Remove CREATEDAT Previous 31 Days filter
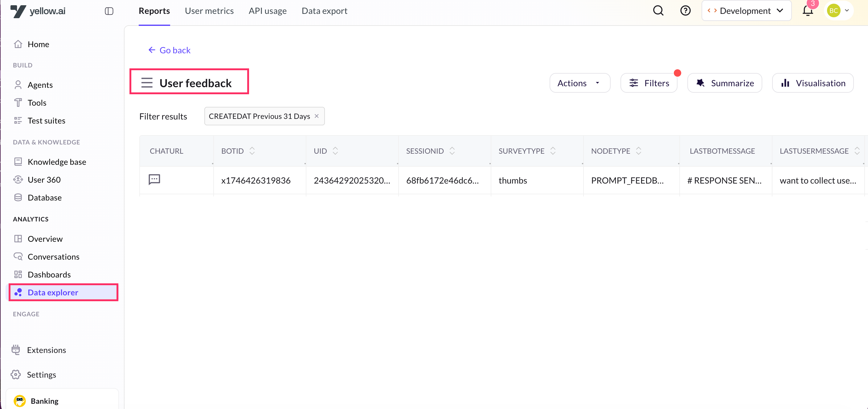The height and width of the screenshot is (409, 868). click(x=316, y=116)
